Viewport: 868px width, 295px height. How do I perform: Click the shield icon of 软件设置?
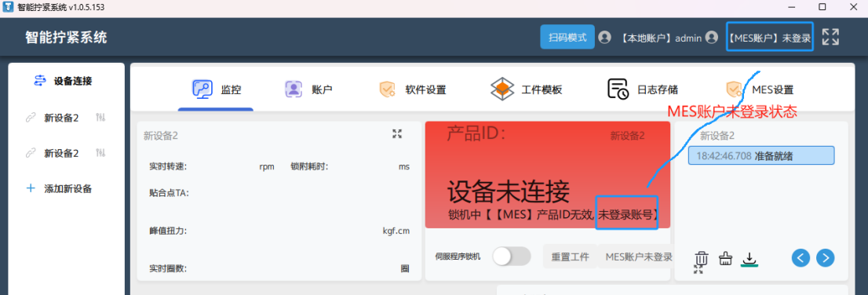click(387, 89)
